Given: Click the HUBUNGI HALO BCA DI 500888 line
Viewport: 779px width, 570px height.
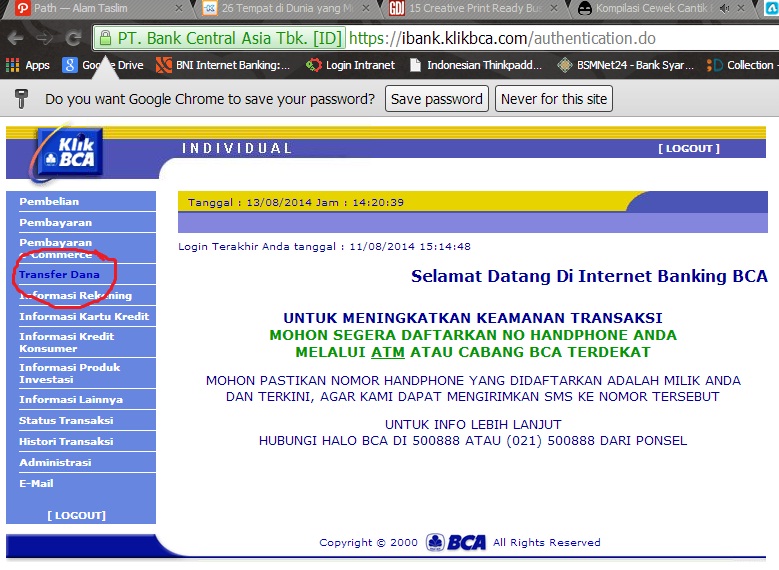Looking at the screenshot, I should [473, 440].
